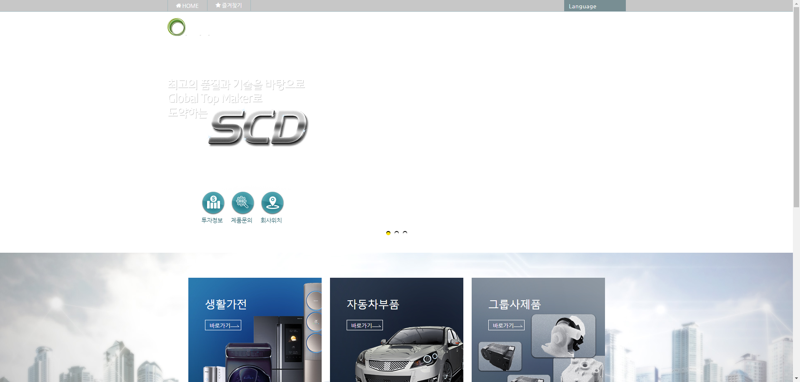Screen dimensions: 800x382
Task: Click 바로가기 button on 그룹사제품 card
Action: coord(506,325)
